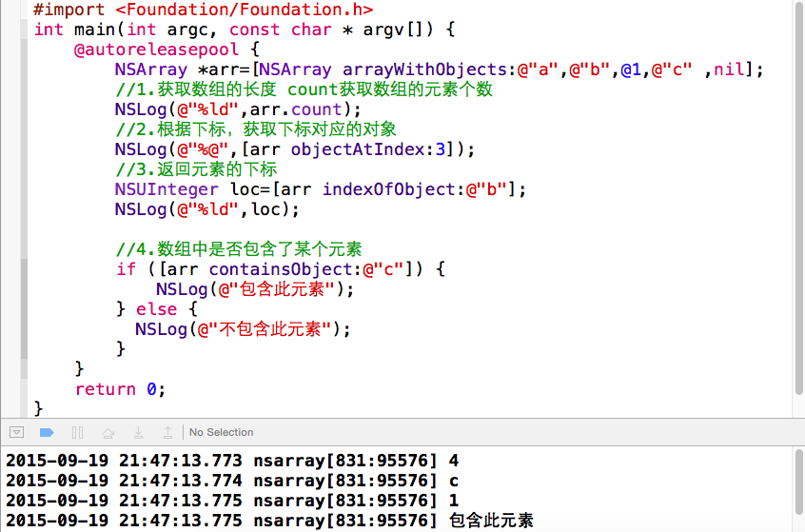Click the objectAtIndex:3 line
Image resolution: width=805 pixels, height=532 pixels.
295,149
